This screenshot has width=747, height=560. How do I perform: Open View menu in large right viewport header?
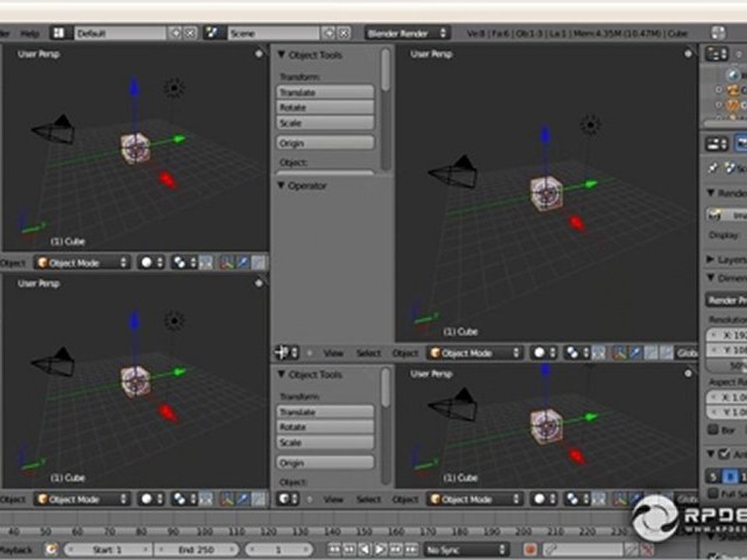[334, 353]
